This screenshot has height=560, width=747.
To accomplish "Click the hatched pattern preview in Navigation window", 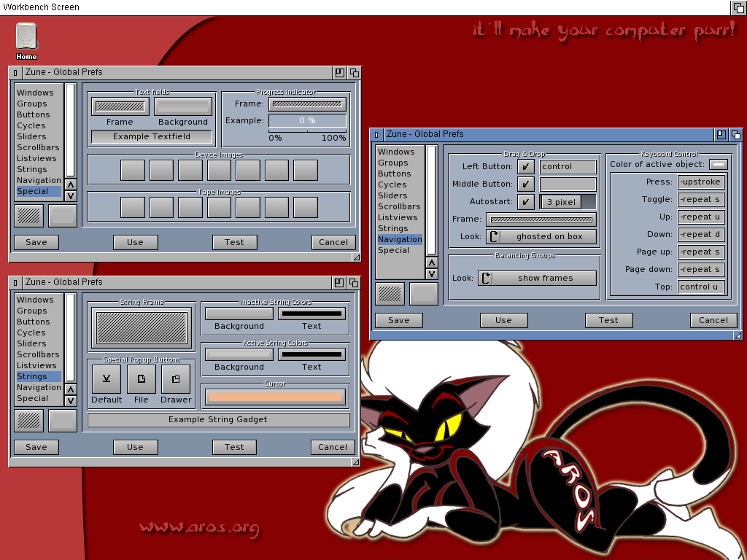I will (x=390, y=294).
